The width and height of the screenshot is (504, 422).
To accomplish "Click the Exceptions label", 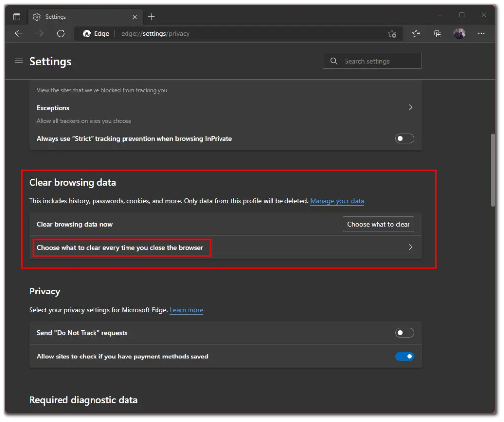I will click(53, 108).
